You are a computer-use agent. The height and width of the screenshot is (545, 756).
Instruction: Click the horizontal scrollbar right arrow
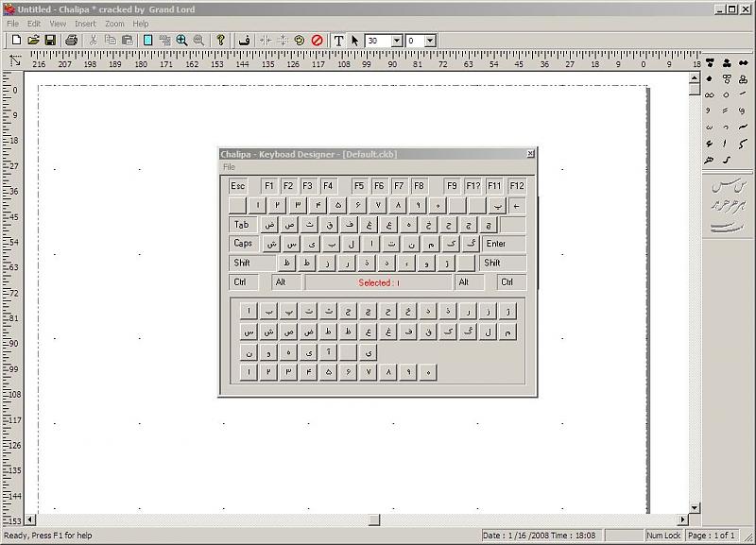(x=682, y=519)
